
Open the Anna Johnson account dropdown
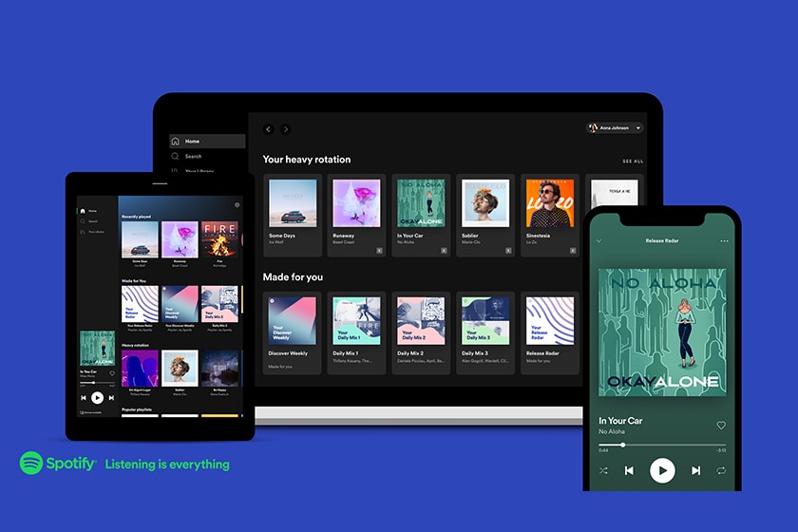tap(615, 127)
